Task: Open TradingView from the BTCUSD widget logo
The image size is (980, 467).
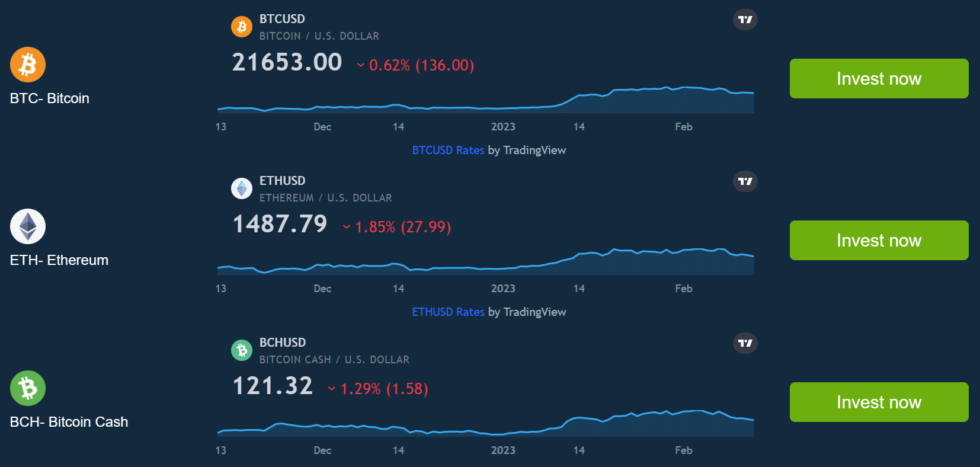Action: tap(745, 20)
